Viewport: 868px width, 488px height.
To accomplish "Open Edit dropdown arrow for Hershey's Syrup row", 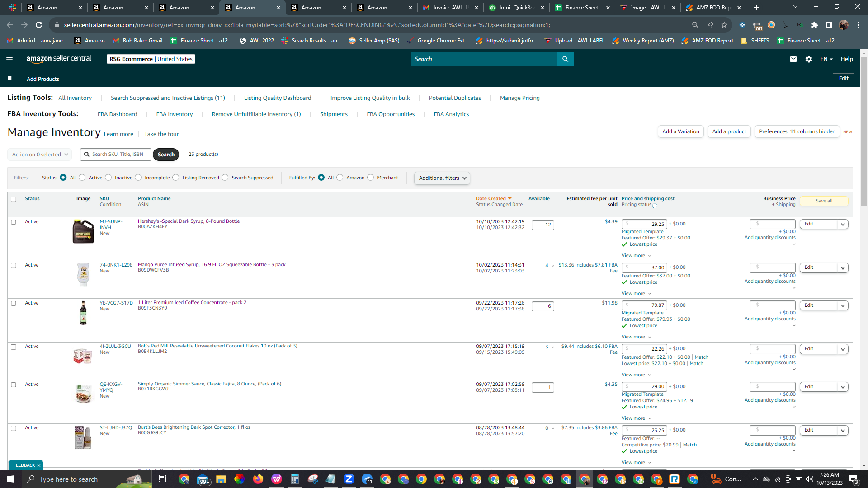I will point(843,225).
